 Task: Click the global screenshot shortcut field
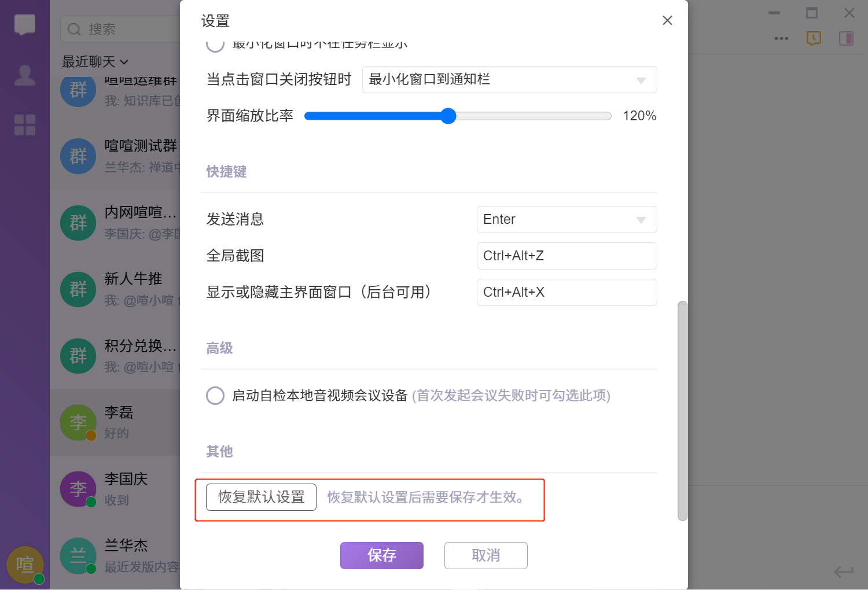point(567,256)
